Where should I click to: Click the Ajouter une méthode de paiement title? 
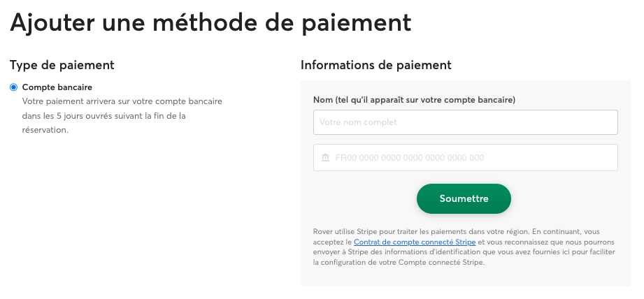coord(210,22)
